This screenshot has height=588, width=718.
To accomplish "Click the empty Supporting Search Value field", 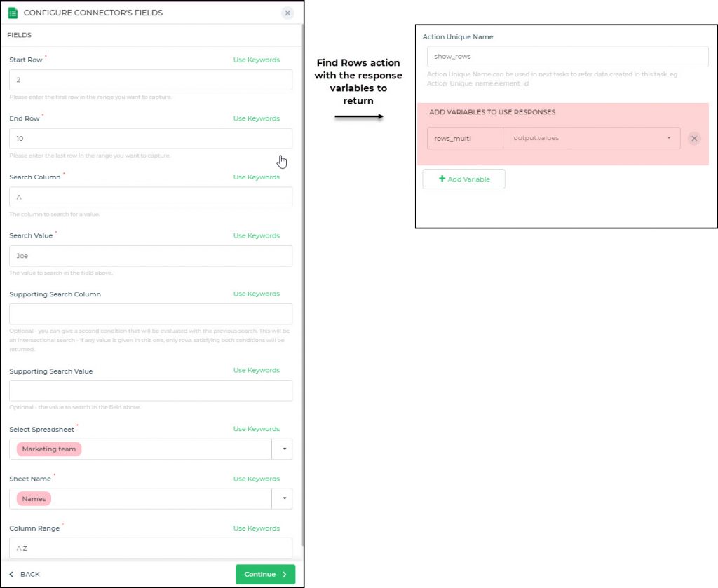I will [x=150, y=390].
